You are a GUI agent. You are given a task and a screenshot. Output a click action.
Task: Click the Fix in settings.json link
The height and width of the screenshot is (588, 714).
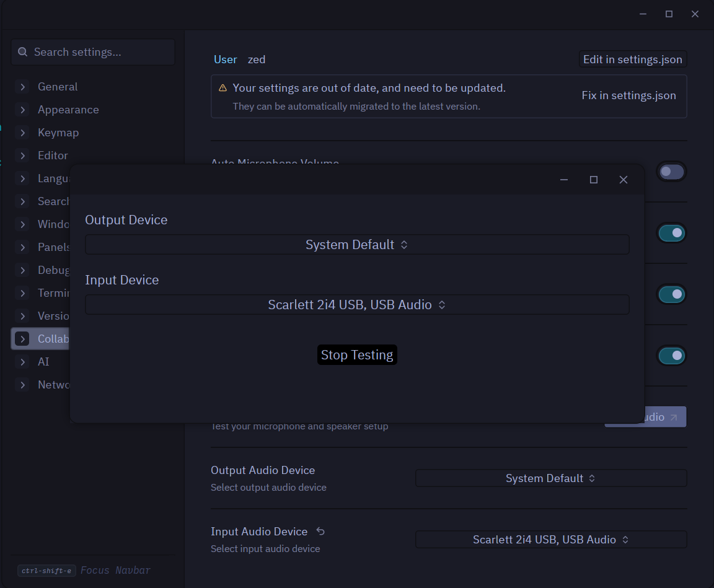coord(628,95)
